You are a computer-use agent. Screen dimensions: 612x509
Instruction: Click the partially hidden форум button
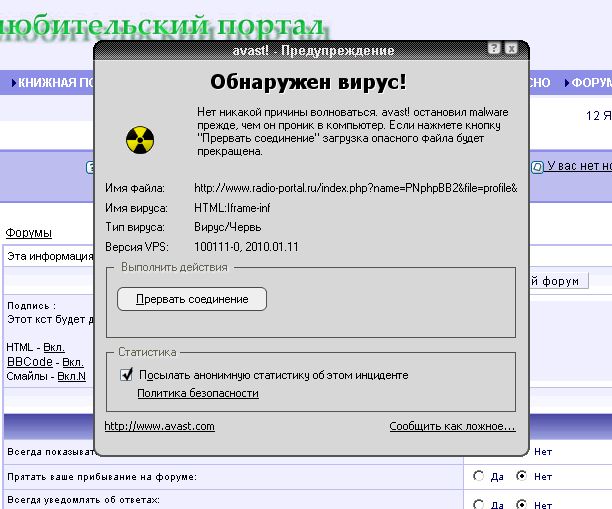(x=558, y=281)
